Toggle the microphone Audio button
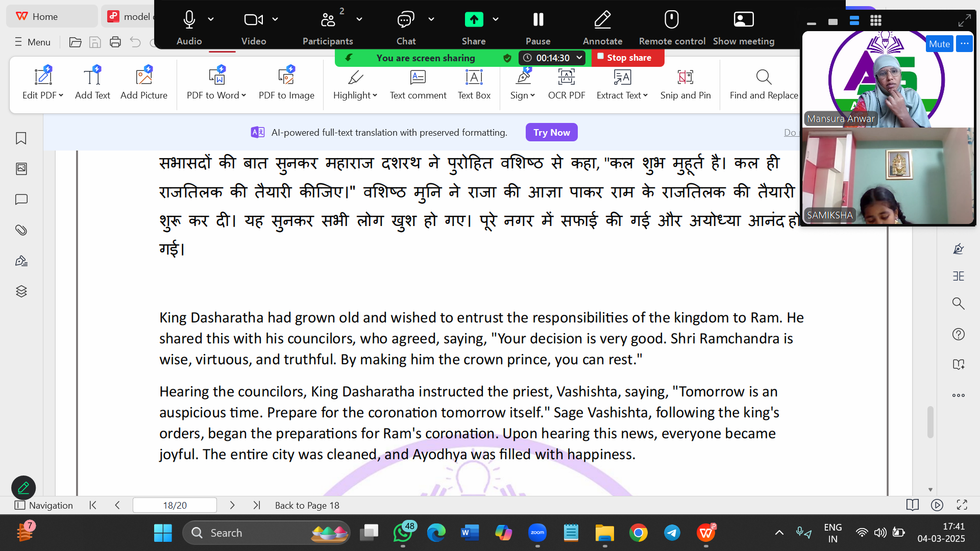980x551 pixels. coord(189,20)
